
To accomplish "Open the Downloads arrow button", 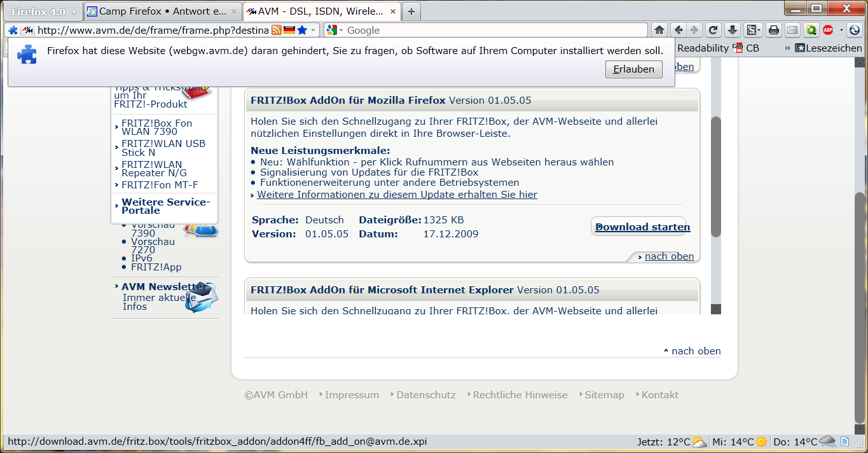I will coord(733,30).
